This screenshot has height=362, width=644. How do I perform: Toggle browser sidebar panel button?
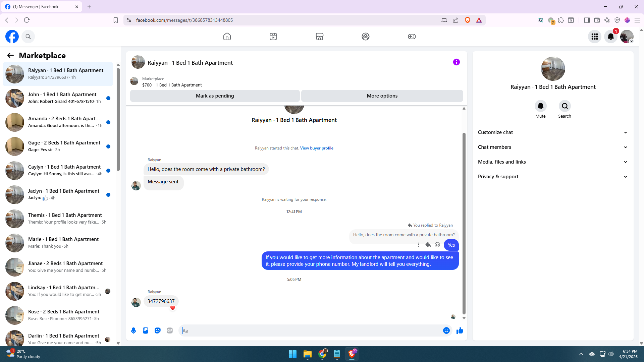pos(587,20)
